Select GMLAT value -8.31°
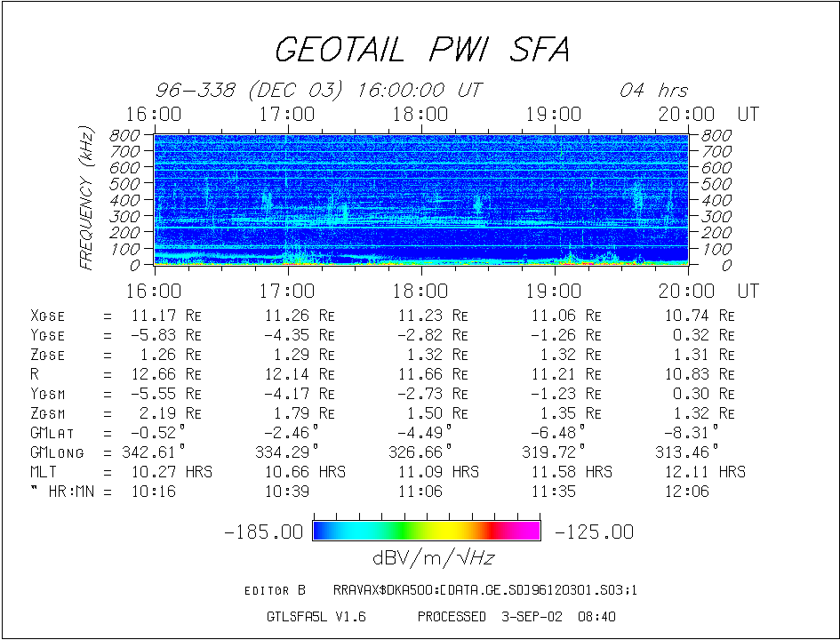 pyautogui.click(x=691, y=432)
